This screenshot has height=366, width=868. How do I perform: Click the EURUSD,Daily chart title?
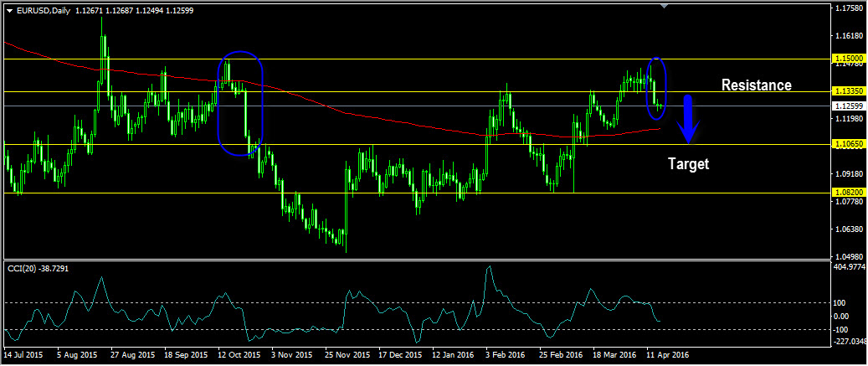point(44,11)
